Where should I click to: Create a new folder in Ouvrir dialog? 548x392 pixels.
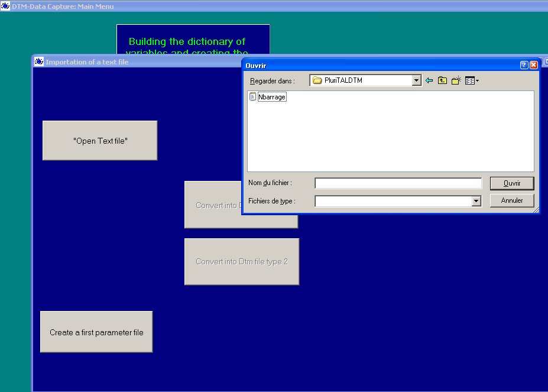click(456, 81)
